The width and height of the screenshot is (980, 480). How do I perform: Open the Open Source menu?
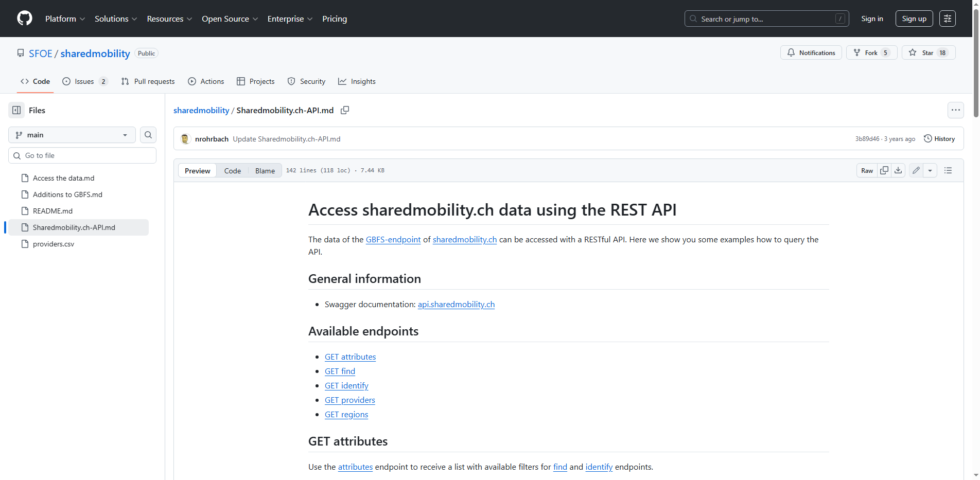click(230, 19)
